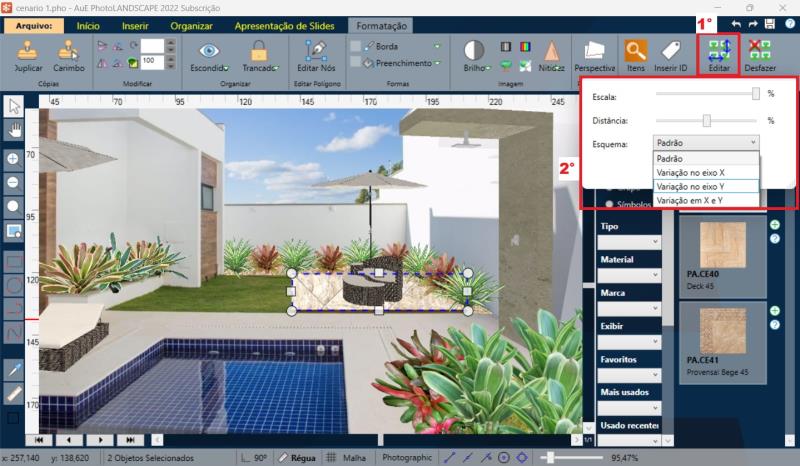Viewport: 800px width, 466px height.
Task: Open the Itens search icon
Action: (635, 52)
